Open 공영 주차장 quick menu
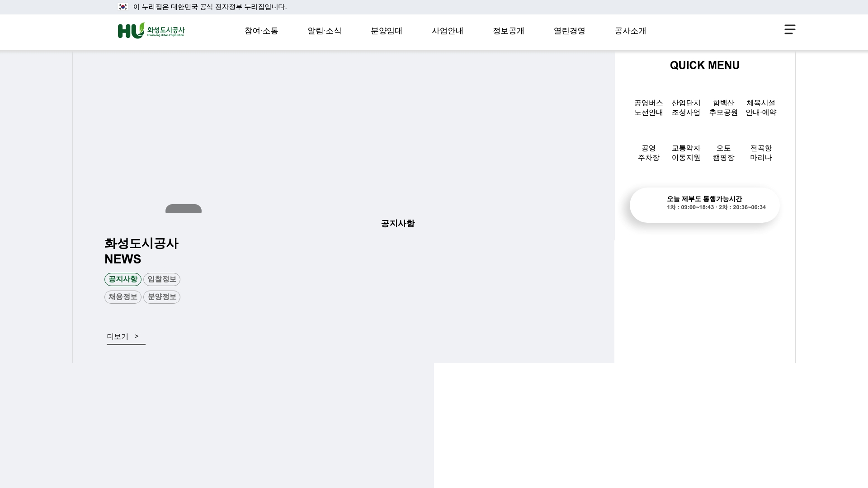The image size is (868, 488). 649,153
